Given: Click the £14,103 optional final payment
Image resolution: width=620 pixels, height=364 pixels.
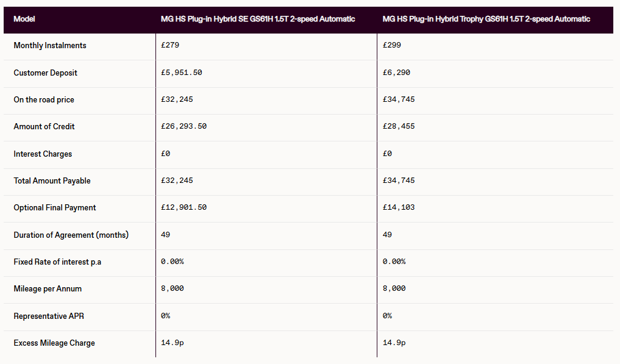Looking at the screenshot, I should tap(399, 207).
